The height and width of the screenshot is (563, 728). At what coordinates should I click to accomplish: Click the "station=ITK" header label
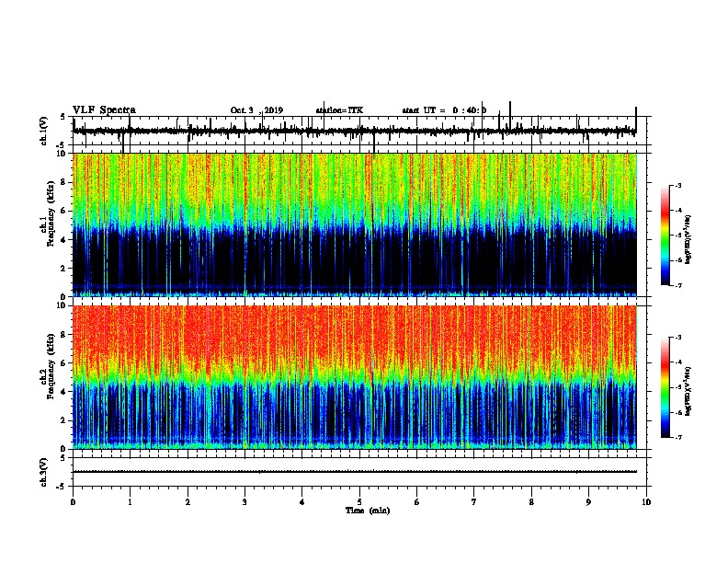(x=339, y=110)
